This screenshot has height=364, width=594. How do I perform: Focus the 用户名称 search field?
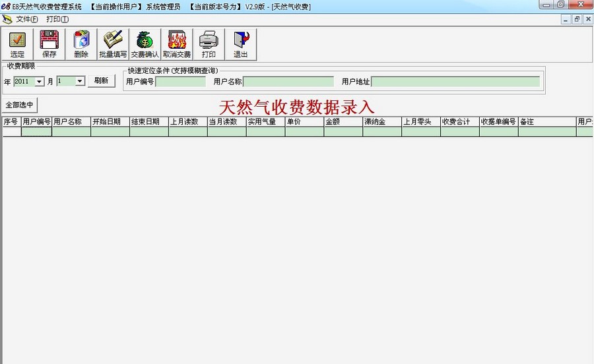coord(288,81)
